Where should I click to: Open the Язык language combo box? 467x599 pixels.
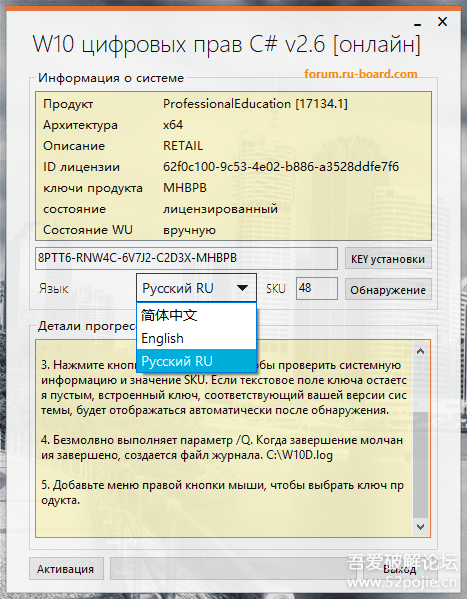coord(196,288)
